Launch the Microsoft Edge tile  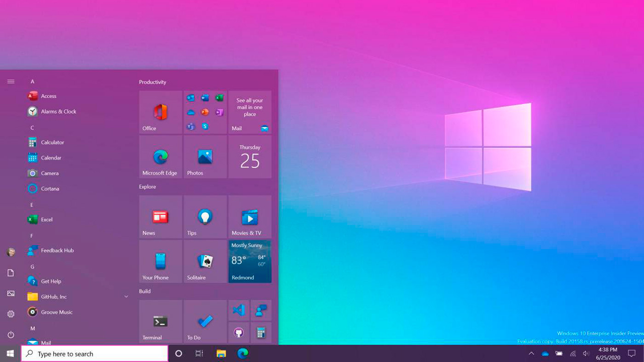[x=161, y=157]
